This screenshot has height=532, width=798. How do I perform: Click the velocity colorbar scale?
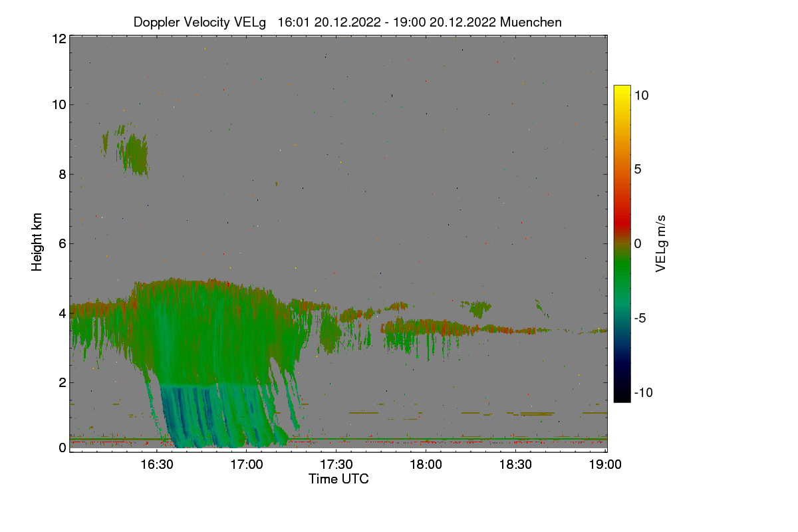pos(622,243)
